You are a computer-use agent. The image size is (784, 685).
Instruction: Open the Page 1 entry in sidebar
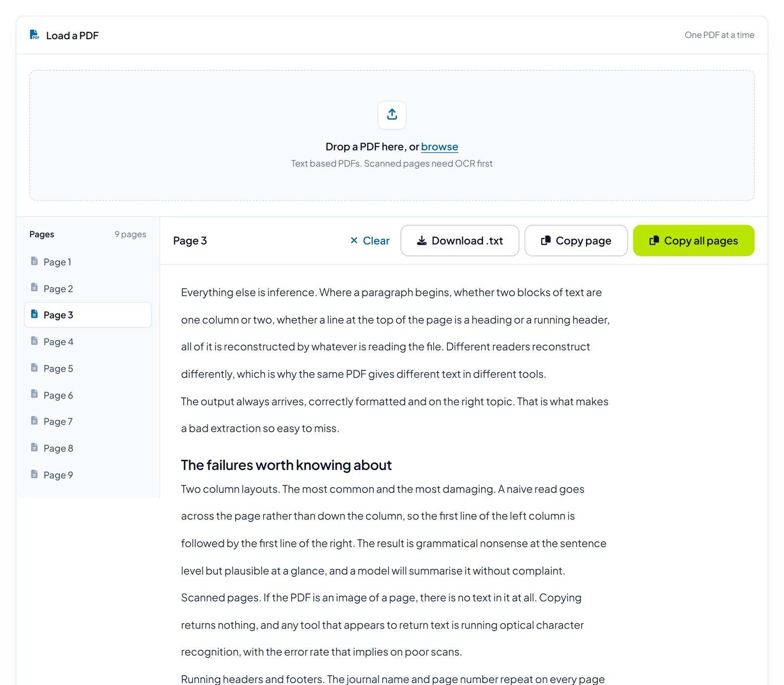[88, 262]
